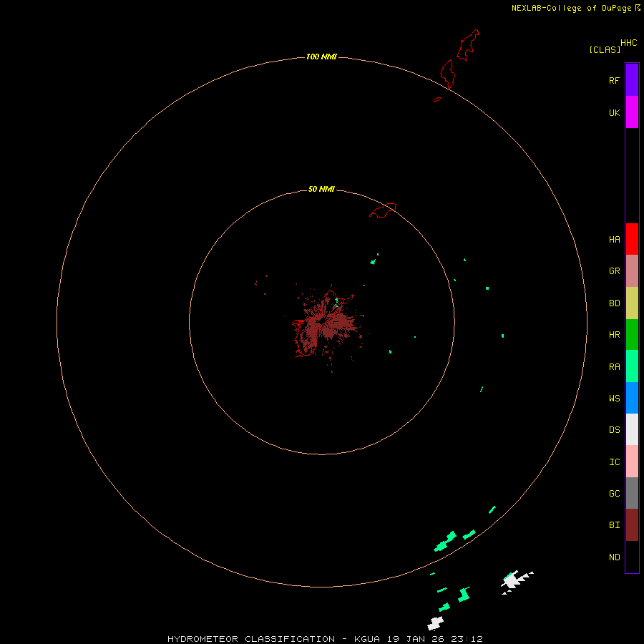This screenshot has width=644, height=644.
Task: Click the WS blue legend swatch
Action: (632, 398)
